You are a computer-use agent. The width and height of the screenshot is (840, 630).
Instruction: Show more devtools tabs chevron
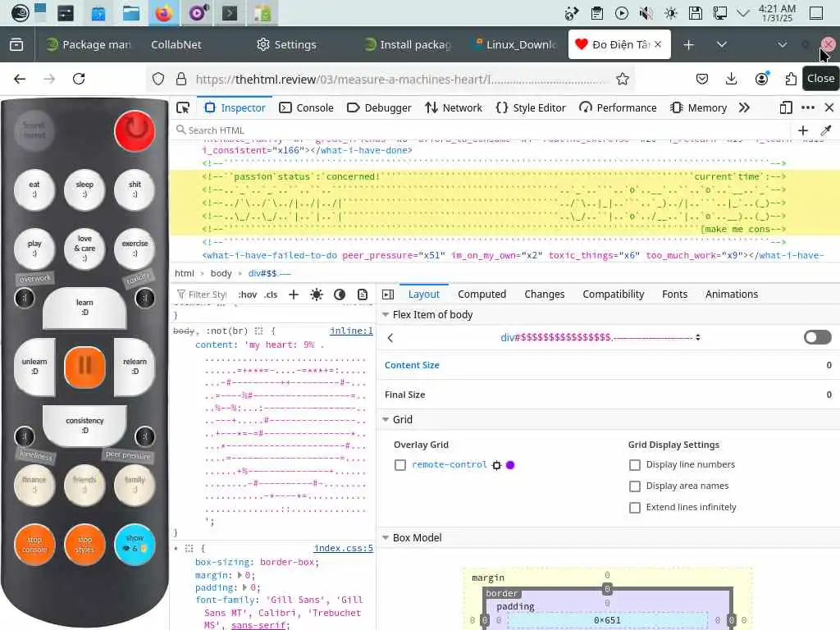(x=744, y=107)
